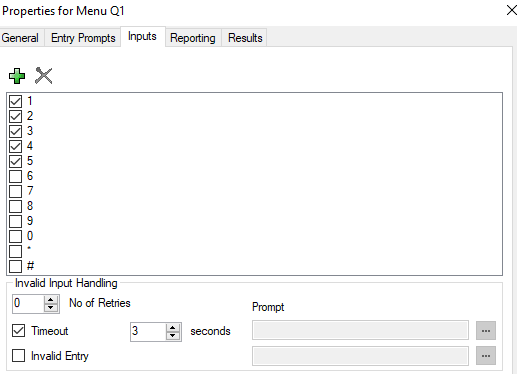Browse for the Timeout prompt file
The height and width of the screenshot is (374, 517).
click(486, 331)
